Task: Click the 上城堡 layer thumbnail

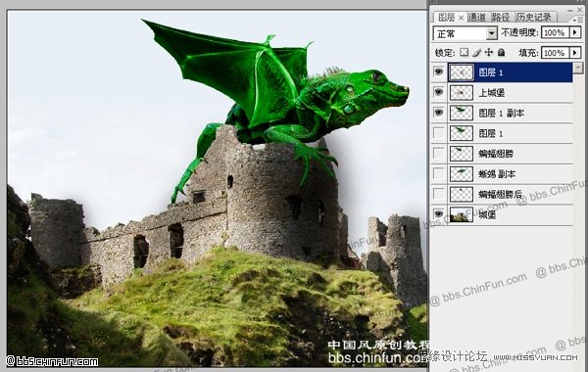Action: pos(462,93)
